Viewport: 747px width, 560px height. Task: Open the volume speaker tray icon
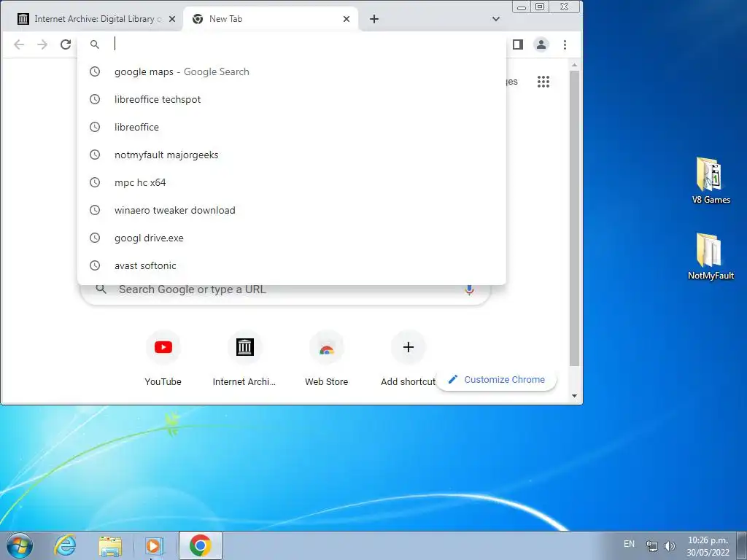670,545
